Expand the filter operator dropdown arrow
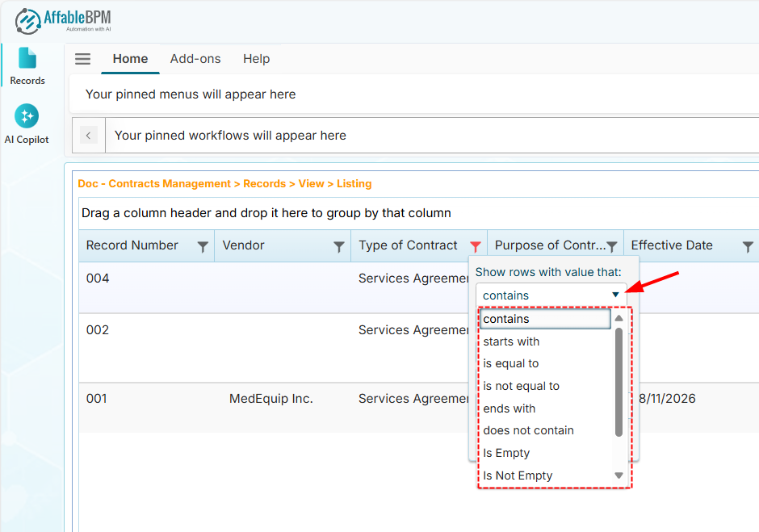Screen dimensions: 759x532 coord(615,295)
